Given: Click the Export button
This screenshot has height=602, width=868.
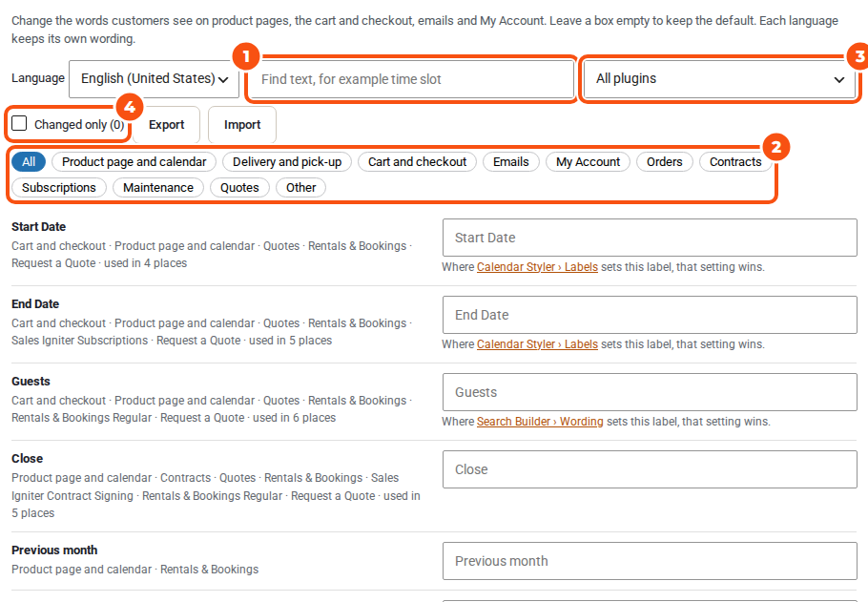Looking at the screenshot, I should pyautogui.click(x=166, y=125).
